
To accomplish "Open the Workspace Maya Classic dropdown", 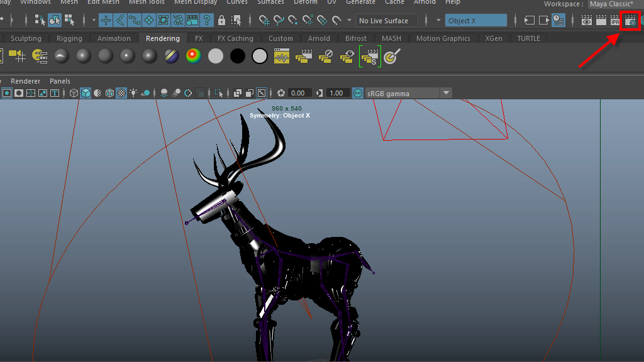I will (x=615, y=4).
